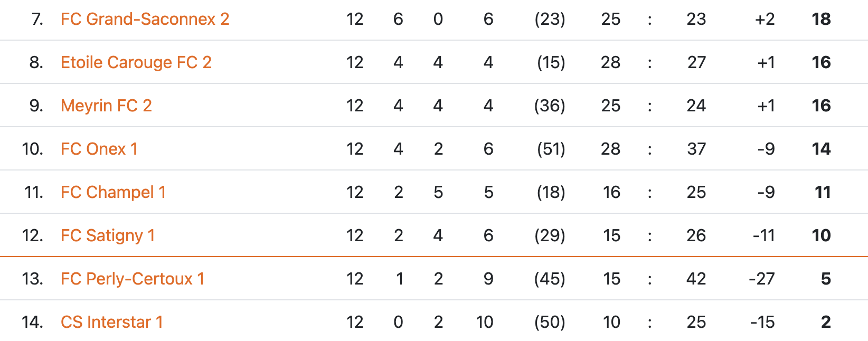
Task: Select the 10 losses for CS Interstar 1
Action: coord(485,322)
